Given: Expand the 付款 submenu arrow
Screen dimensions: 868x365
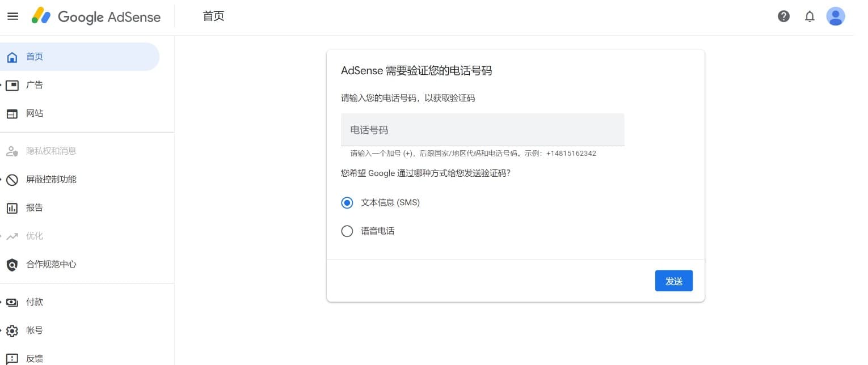Looking at the screenshot, I should coord(2,302).
